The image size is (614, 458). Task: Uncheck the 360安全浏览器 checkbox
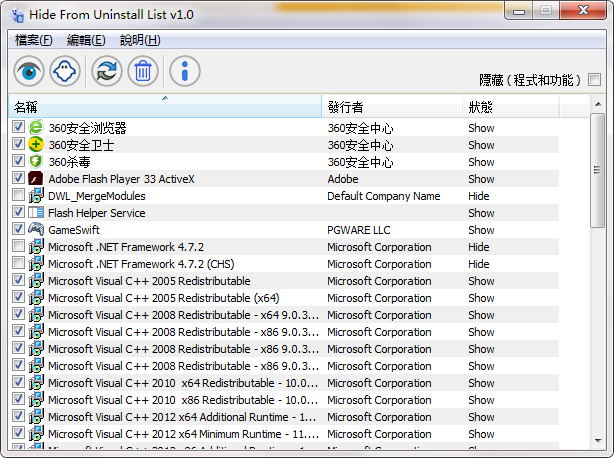point(19,128)
